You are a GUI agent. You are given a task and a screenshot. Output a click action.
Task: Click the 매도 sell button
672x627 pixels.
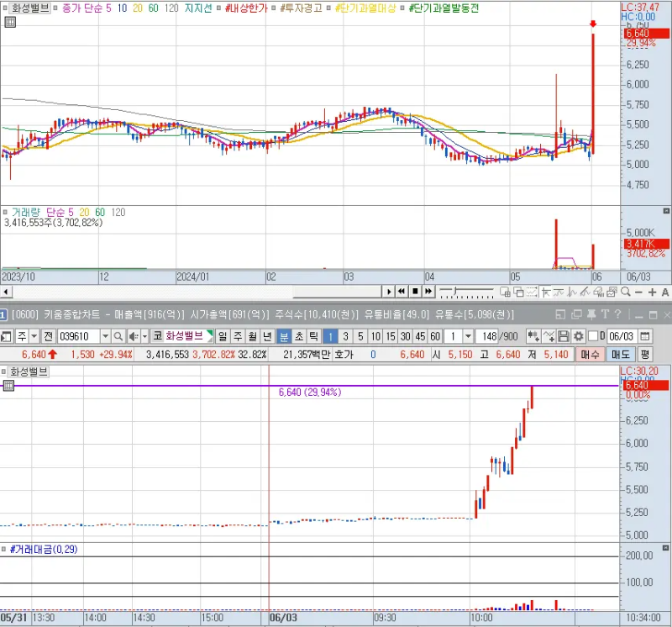coord(621,354)
